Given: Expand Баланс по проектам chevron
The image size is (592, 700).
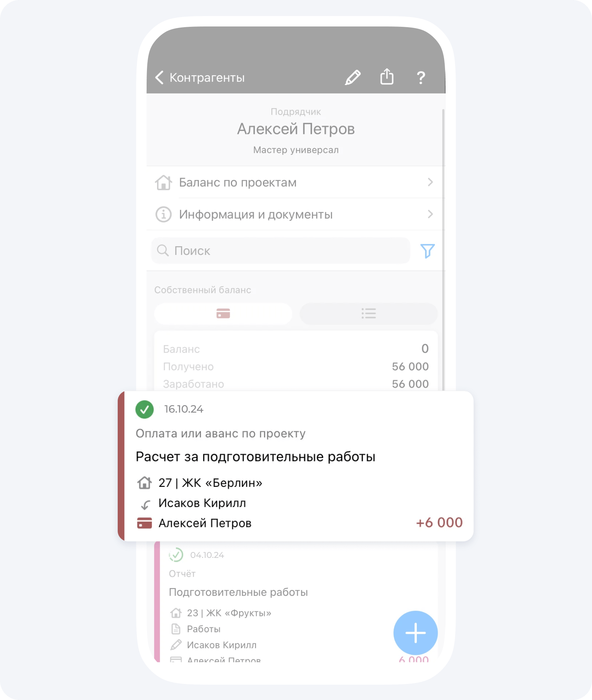Looking at the screenshot, I should pyautogui.click(x=430, y=182).
